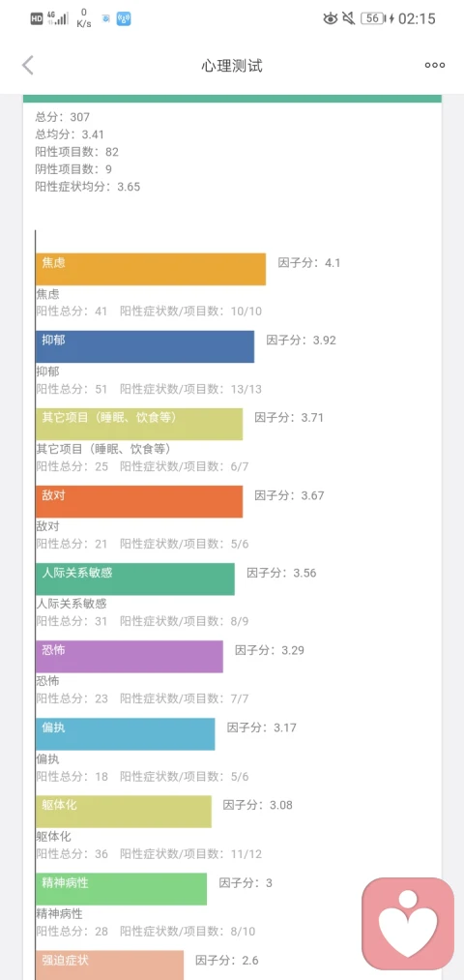Open the three-dot more options menu

(435, 65)
